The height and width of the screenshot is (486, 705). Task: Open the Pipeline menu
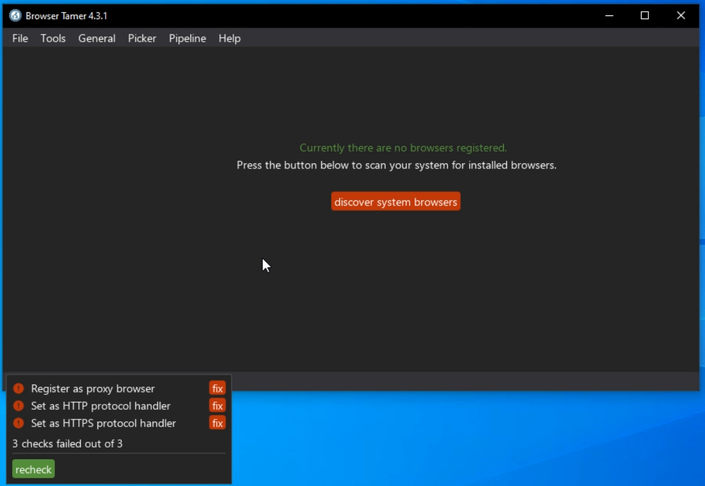pyautogui.click(x=187, y=38)
